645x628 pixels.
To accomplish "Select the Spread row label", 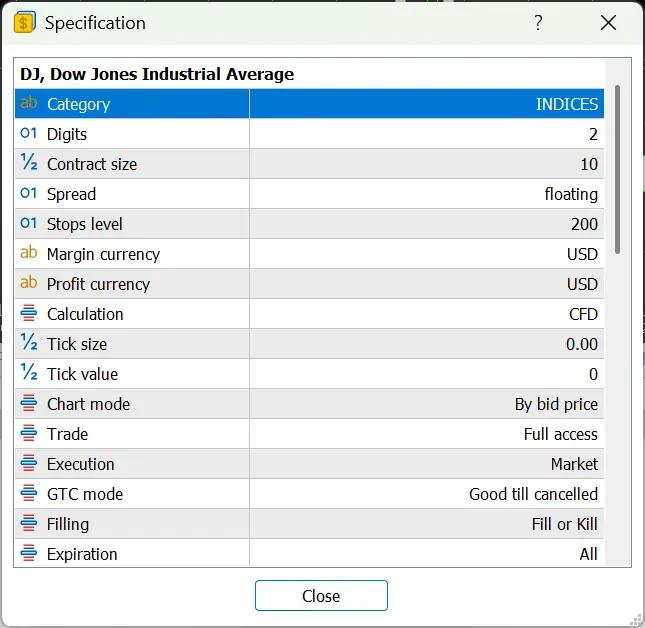I will pyautogui.click(x=71, y=195).
